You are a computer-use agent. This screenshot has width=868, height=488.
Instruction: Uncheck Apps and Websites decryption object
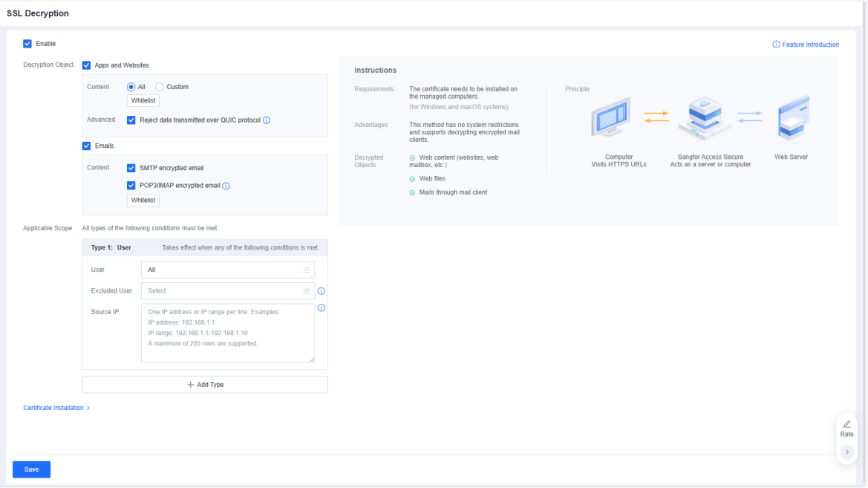(86, 65)
